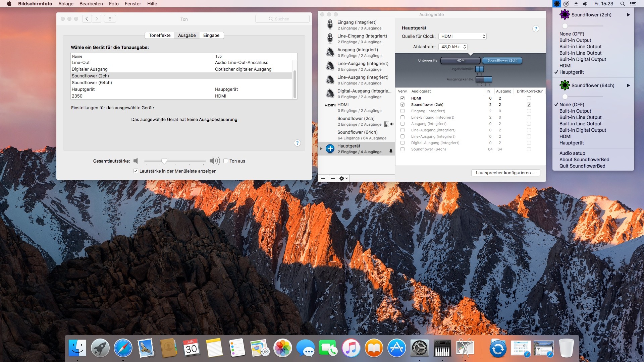
Task: Open the Abtastrate sample rate dropdown
Action: (x=453, y=47)
